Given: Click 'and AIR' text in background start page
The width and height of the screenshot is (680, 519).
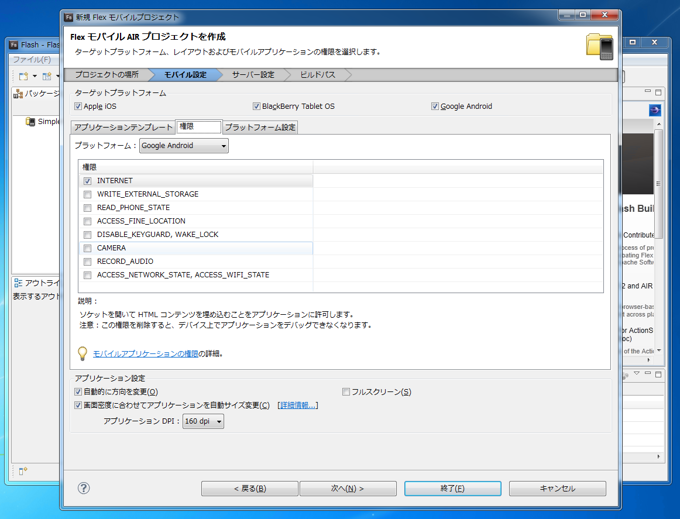Looking at the screenshot, I should [640, 286].
